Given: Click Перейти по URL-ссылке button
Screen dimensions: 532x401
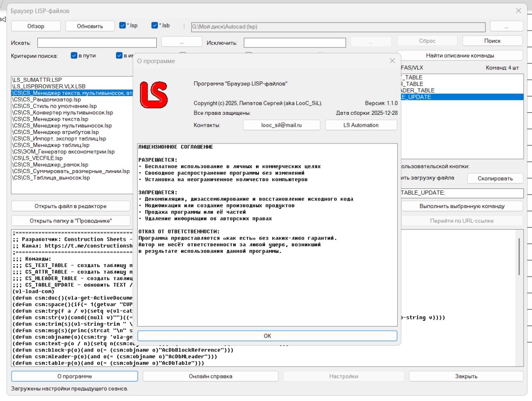Looking at the screenshot, I should (x=462, y=221).
